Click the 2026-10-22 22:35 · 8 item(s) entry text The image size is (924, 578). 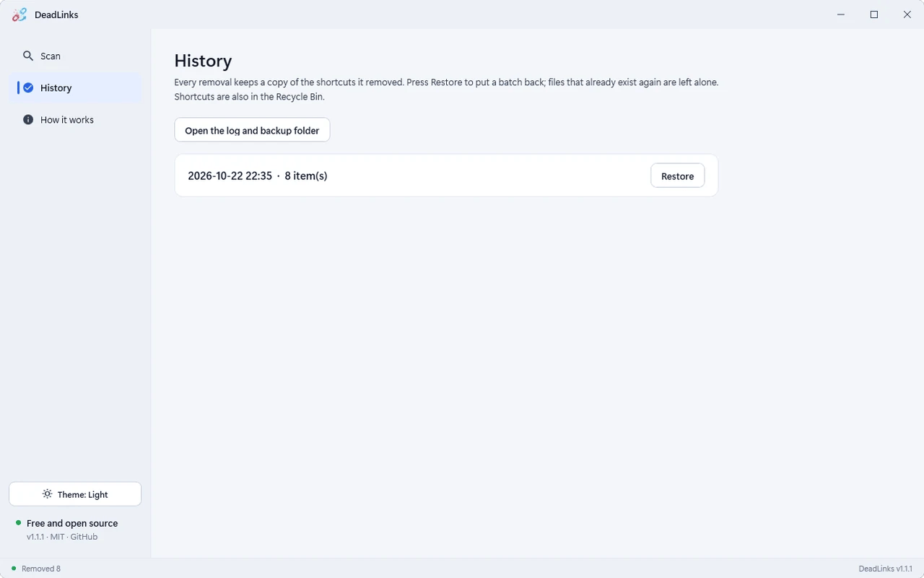(x=258, y=176)
